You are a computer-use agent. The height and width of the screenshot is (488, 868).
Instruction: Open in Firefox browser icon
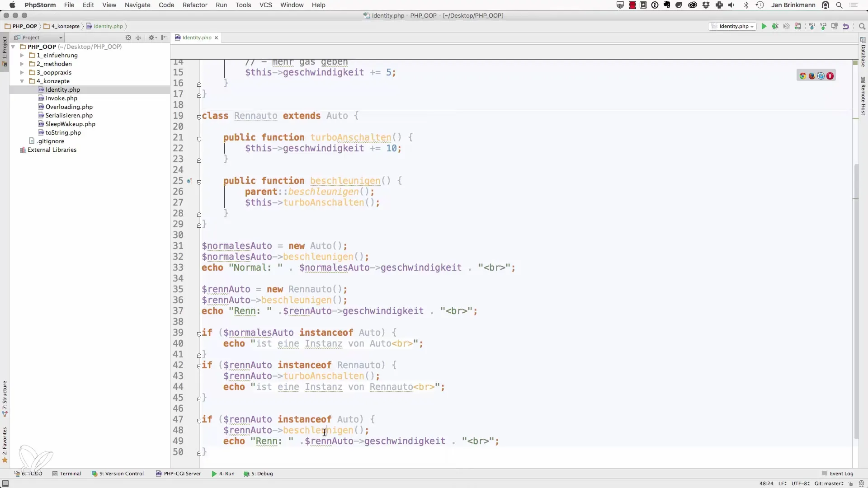812,76
